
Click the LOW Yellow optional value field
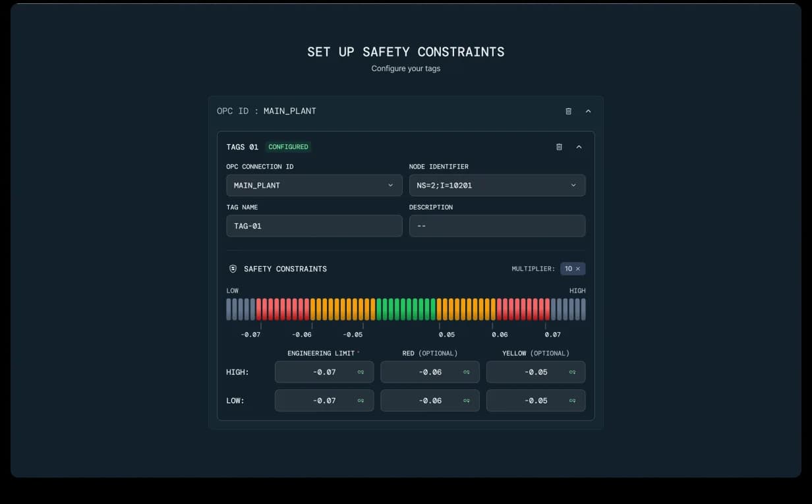coord(536,401)
